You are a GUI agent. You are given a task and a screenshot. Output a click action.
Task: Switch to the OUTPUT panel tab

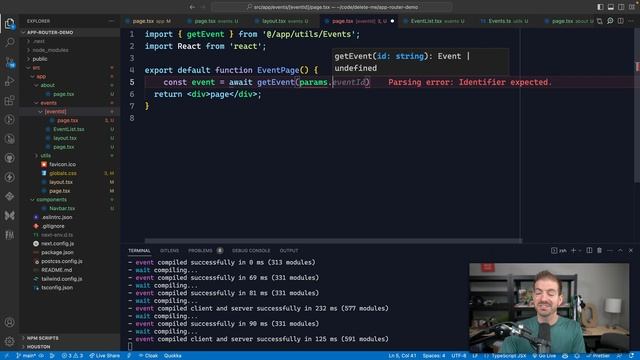[289, 251]
